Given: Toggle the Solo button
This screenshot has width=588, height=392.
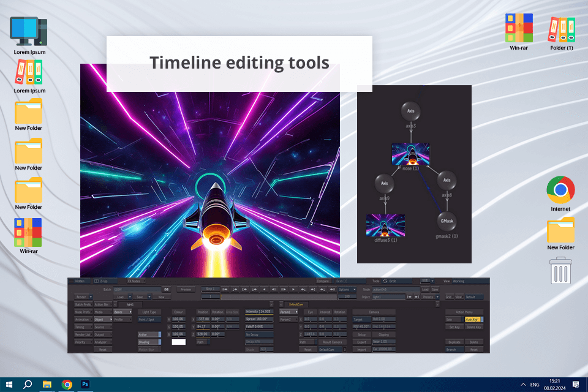Looking at the screenshot, I should 454,320.
